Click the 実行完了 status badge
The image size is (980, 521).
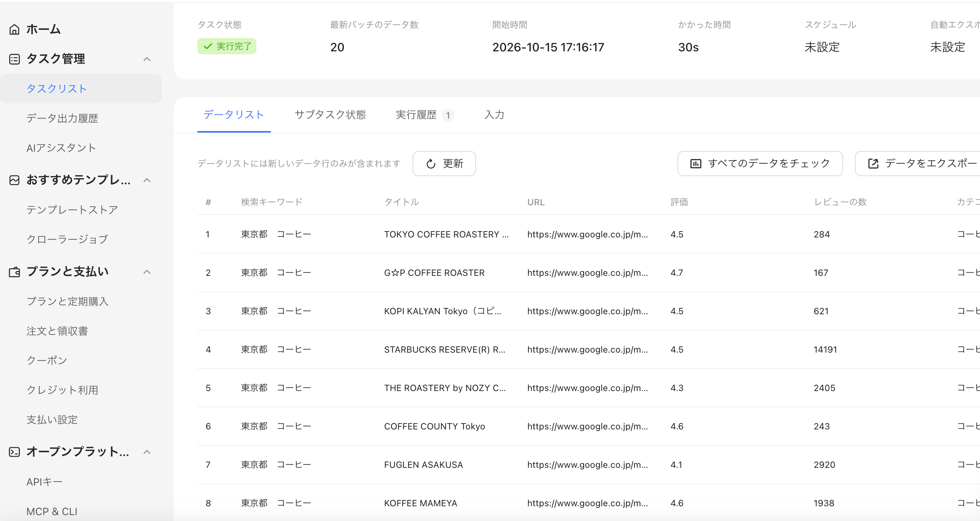point(227,47)
